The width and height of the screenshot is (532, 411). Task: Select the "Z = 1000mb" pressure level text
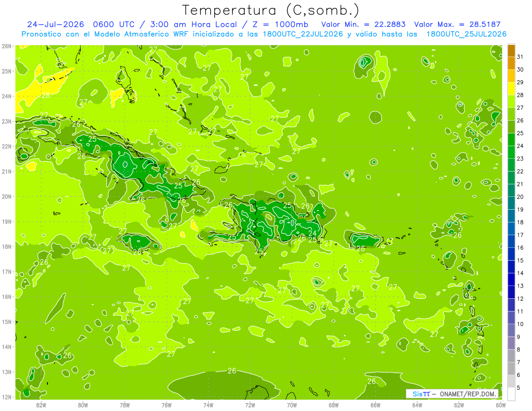280,24
